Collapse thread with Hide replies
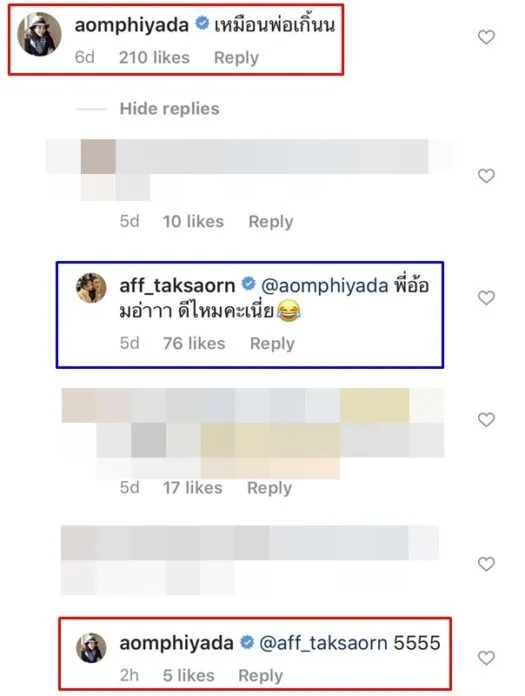The image size is (525, 696). click(169, 109)
